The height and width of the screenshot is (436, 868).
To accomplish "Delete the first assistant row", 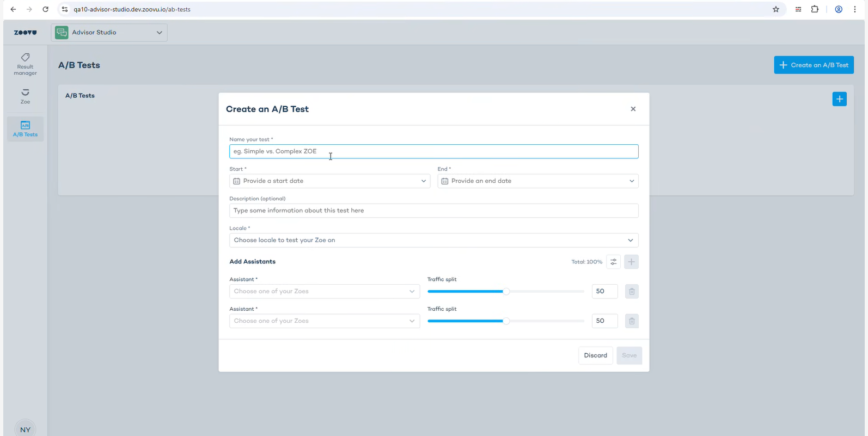I will point(631,291).
